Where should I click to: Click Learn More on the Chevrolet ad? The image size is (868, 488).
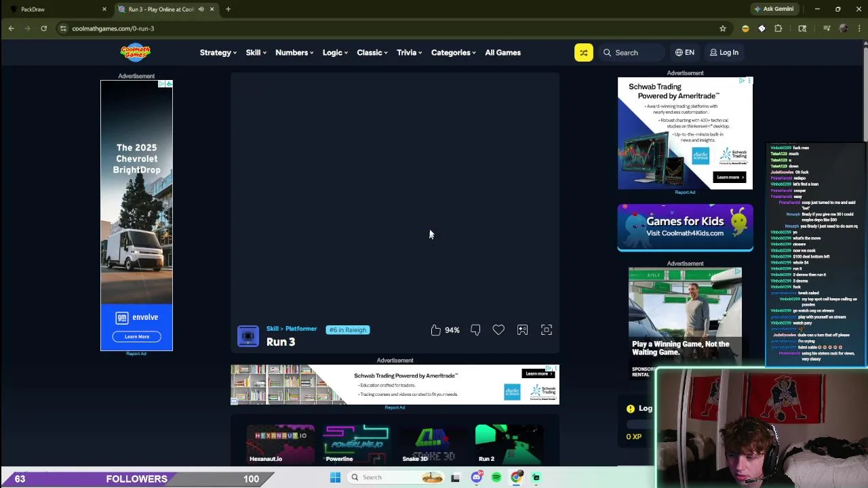click(x=136, y=336)
